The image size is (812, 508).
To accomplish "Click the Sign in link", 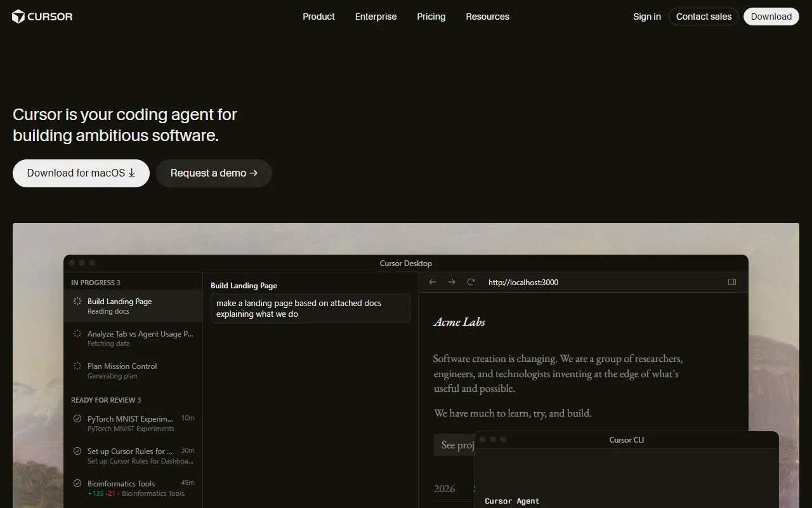I will [x=647, y=17].
